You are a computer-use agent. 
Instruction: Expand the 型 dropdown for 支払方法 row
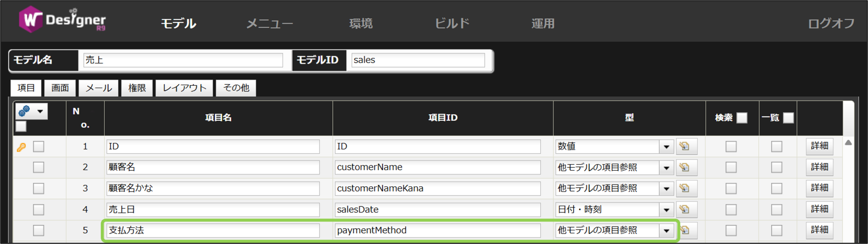[666, 230]
